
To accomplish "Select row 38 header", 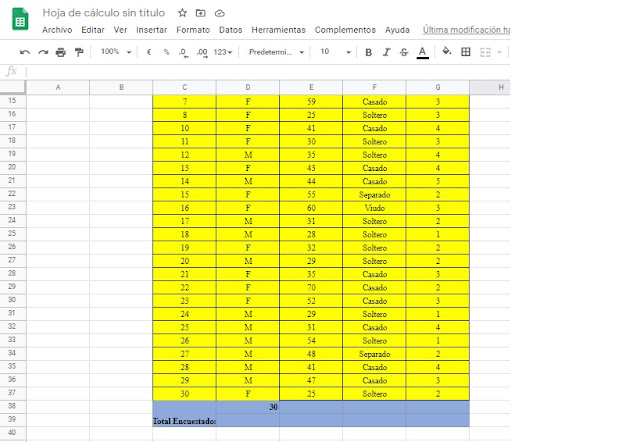I will tap(12, 406).
